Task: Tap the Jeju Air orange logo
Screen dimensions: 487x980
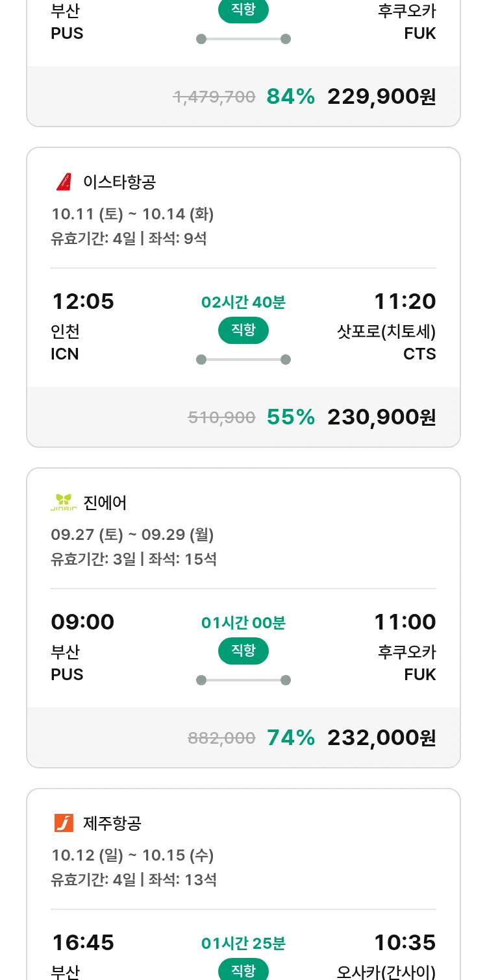Action: point(64,823)
